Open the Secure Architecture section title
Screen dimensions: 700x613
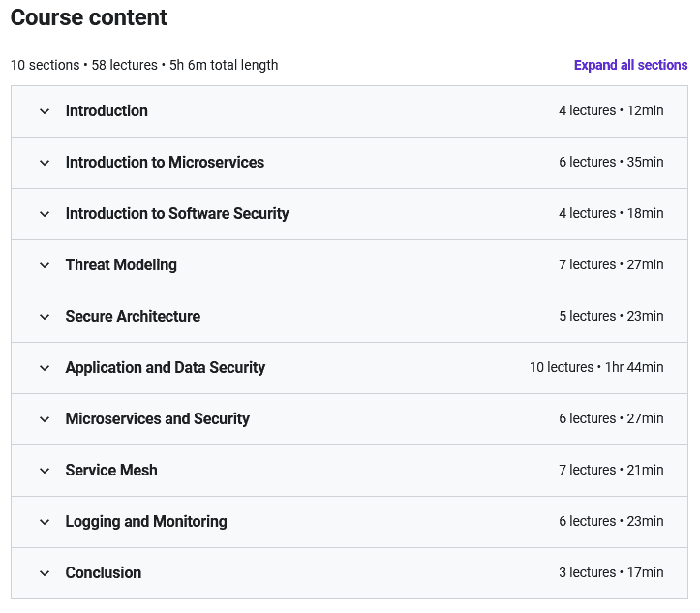pyautogui.click(x=133, y=316)
